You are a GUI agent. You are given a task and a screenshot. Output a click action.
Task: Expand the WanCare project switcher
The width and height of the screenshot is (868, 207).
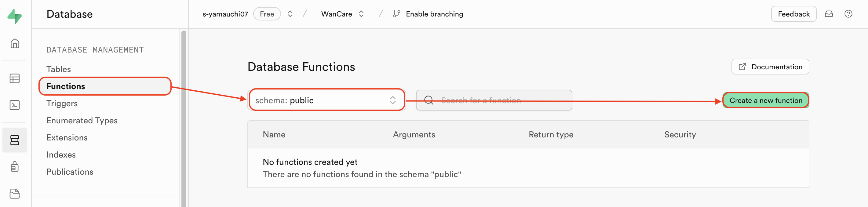pos(361,14)
